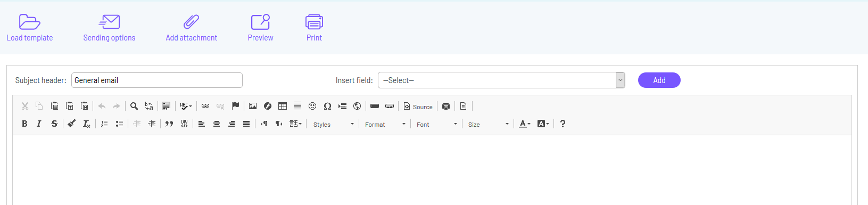Image resolution: width=868 pixels, height=205 pixels.
Task: Toggle Italic formatting
Action: [x=39, y=124]
